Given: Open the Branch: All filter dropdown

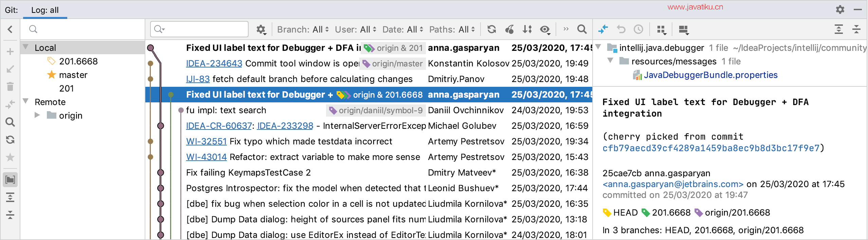Looking at the screenshot, I should pyautogui.click(x=303, y=29).
